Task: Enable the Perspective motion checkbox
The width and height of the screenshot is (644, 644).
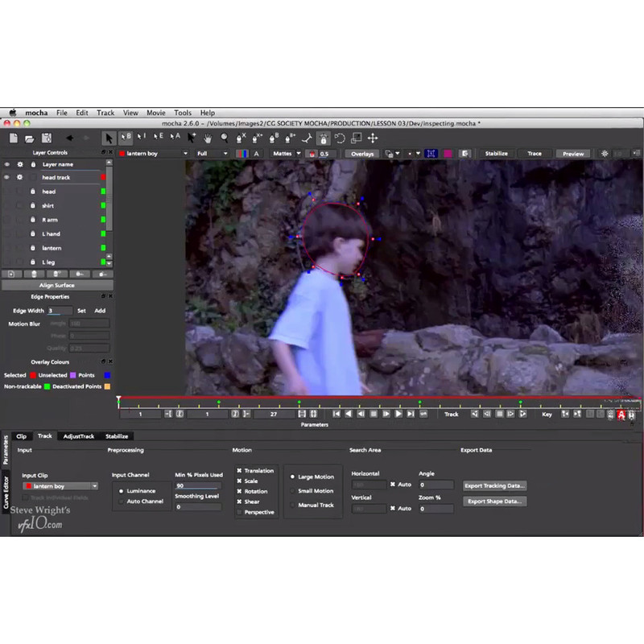Action: click(x=239, y=512)
